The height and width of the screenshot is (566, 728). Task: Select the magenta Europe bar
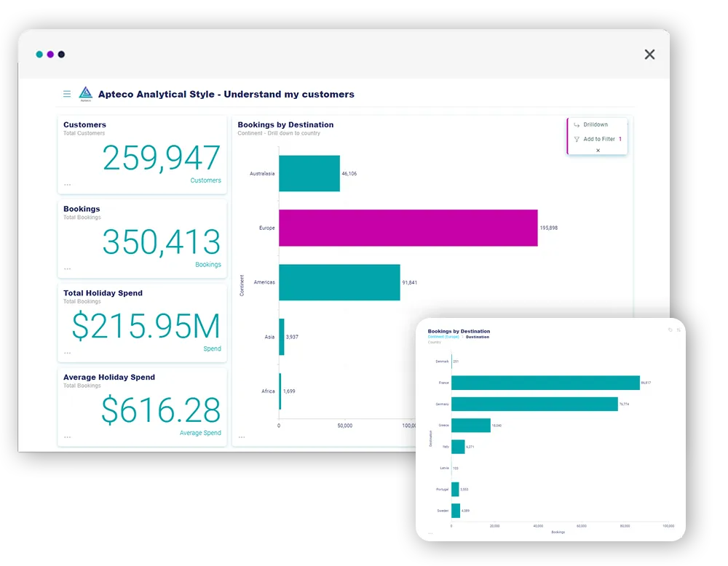(408, 228)
